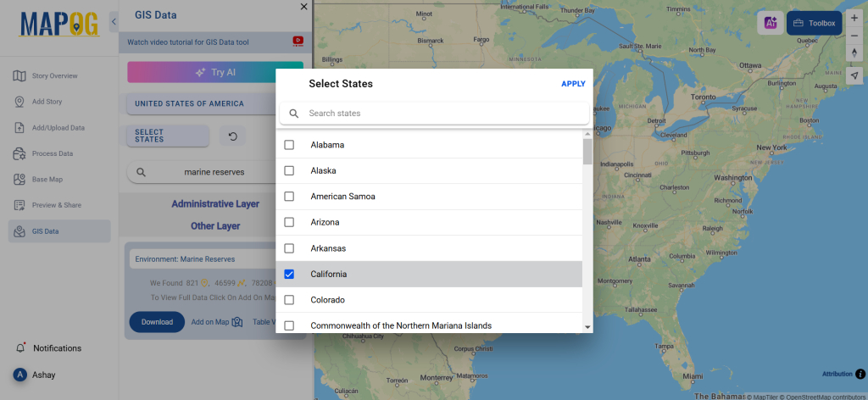Click the Attribution info icon
Image resolution: width=868 pixels, height=400 pixels.
coord(860,374)
